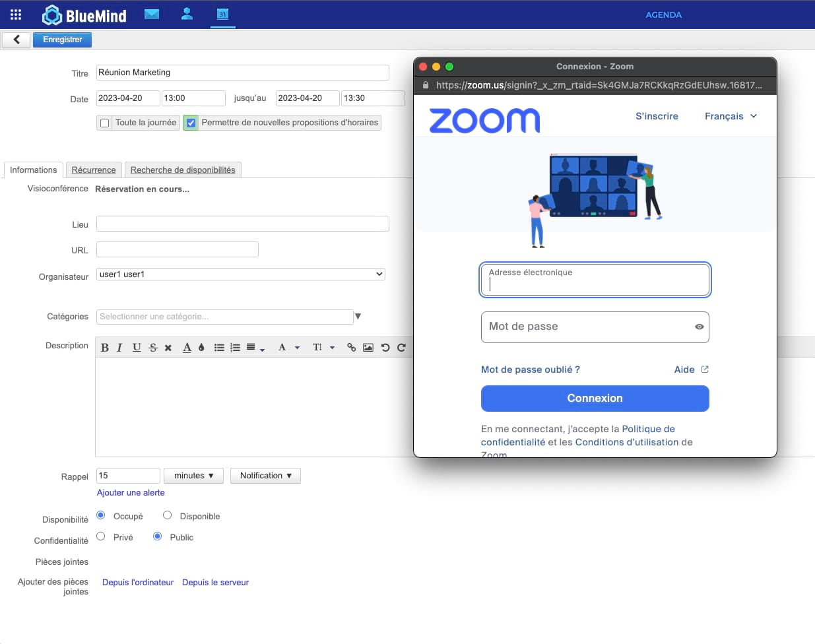Select the Public confidentiality radio
Viewport: 815px width, 644px height.
[x=158, y=536]
